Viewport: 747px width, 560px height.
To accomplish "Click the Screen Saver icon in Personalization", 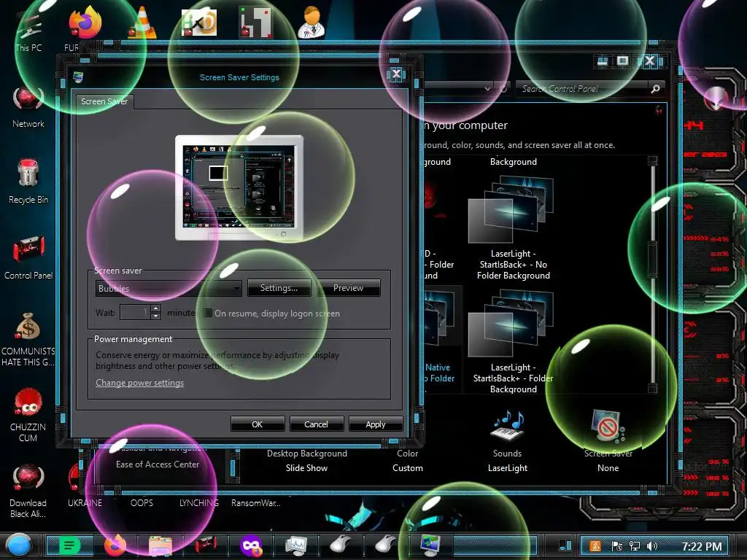I will 608,426.
